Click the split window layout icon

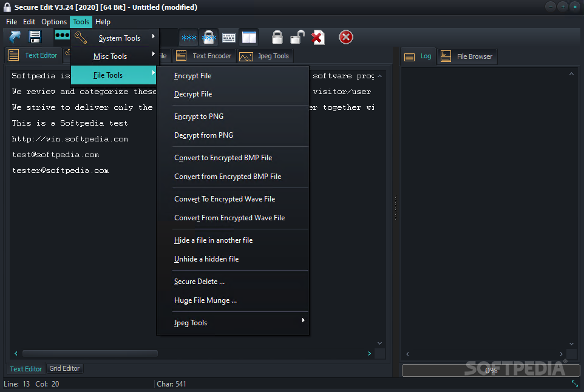pos(249,37)
